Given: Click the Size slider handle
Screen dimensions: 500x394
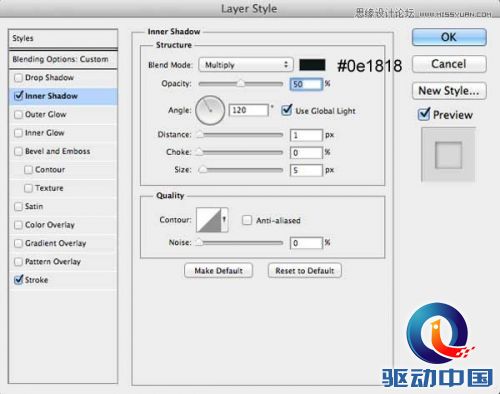Looking at the screenshot, I should [202, 170].
